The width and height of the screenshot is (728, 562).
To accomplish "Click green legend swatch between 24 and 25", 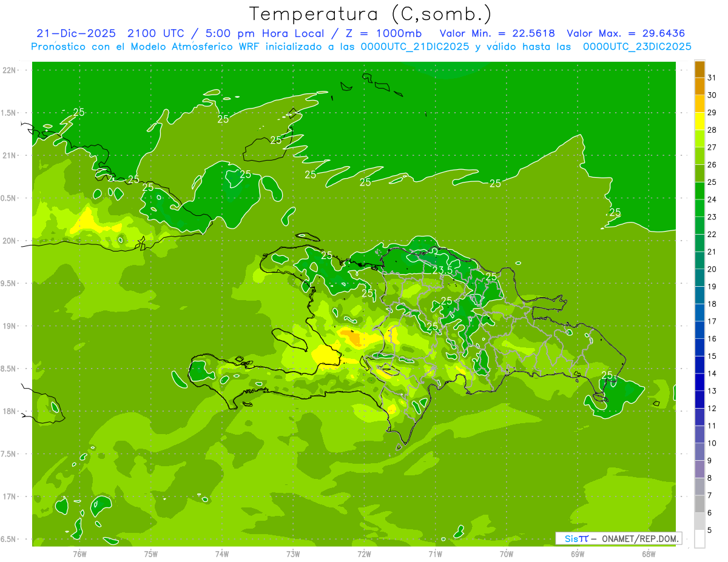I will click(699, 191).
